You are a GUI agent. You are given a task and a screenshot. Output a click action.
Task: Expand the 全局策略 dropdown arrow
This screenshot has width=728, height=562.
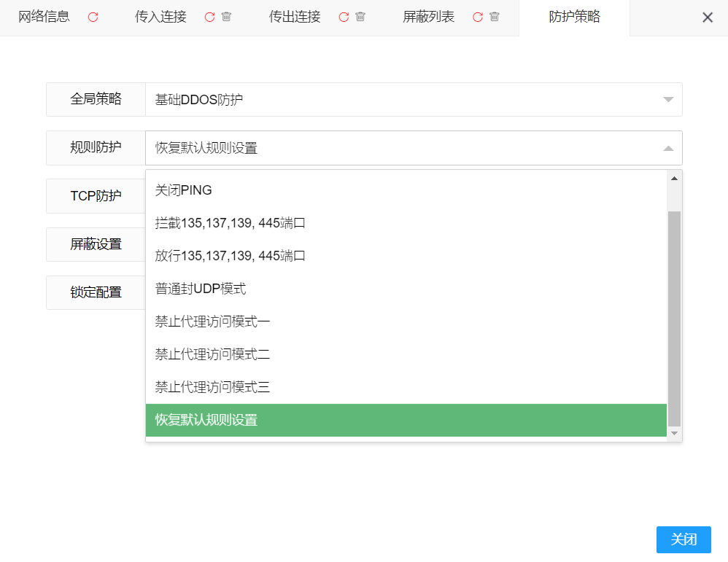tap(667, 100)
